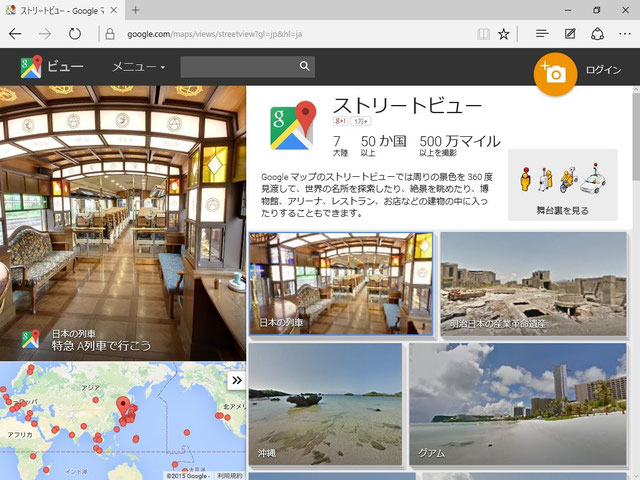Click the g+1 button
Image resolution: width=640 pixels, height=480 pixels.
click(x=340, y=121)
